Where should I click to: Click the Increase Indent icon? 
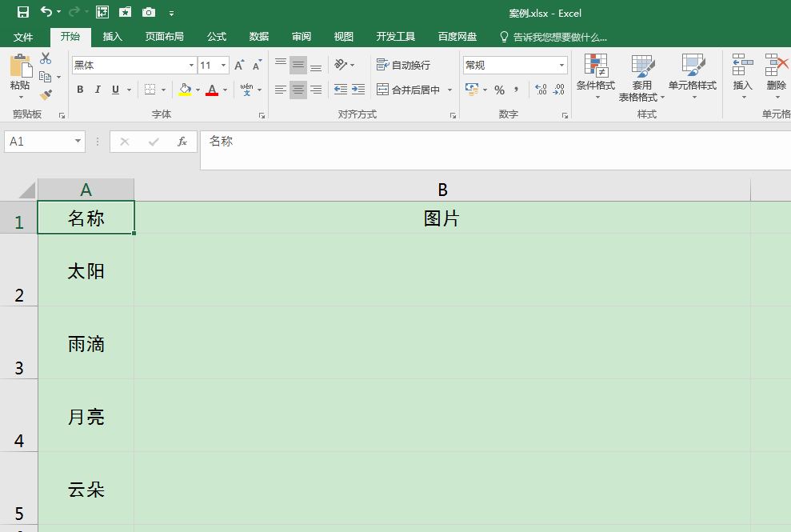[358, 90]
